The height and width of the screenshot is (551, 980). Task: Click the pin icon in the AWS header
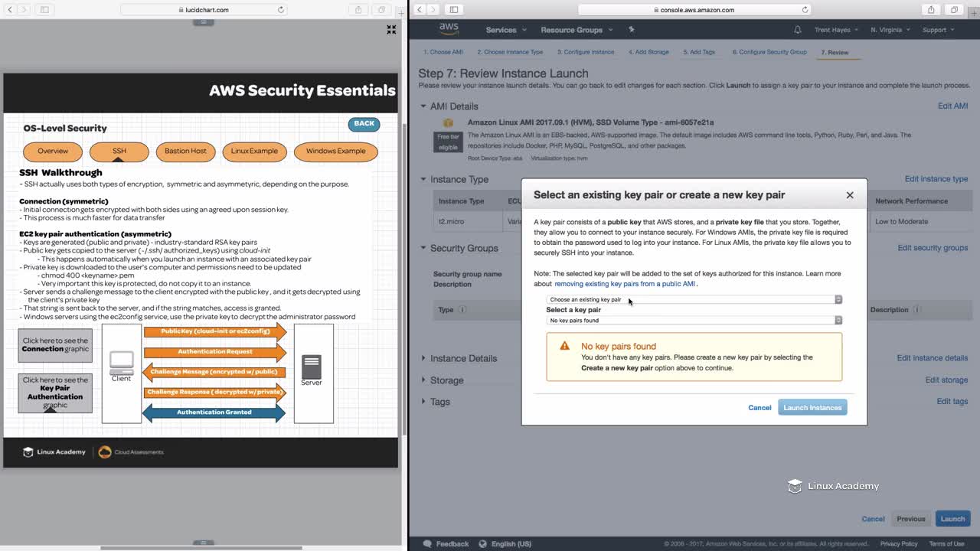[632, 29]
